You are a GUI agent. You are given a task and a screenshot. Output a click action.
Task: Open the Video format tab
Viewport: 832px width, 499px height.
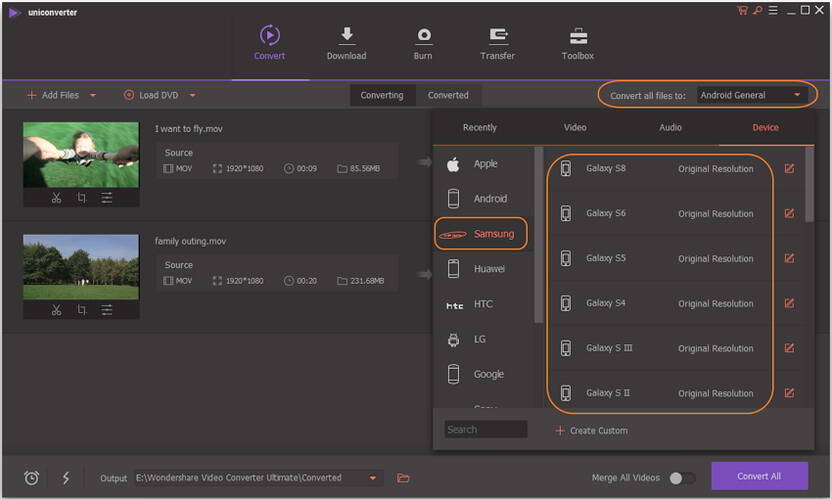tap(575, 127)
